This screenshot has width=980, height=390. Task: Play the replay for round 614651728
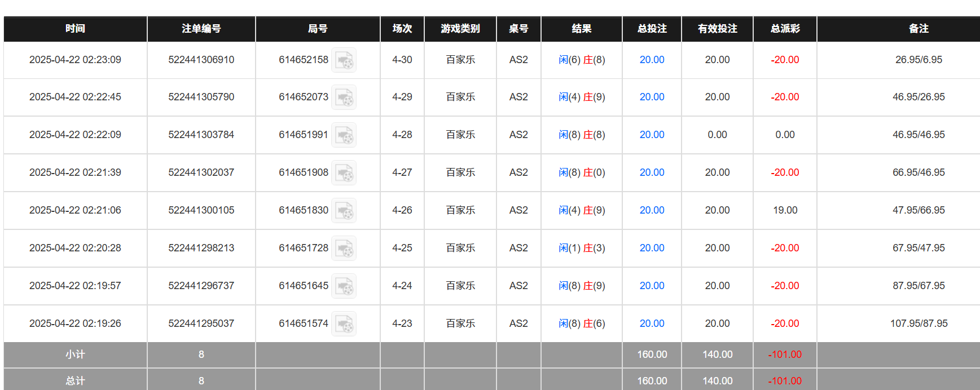(x=344, y=249)
